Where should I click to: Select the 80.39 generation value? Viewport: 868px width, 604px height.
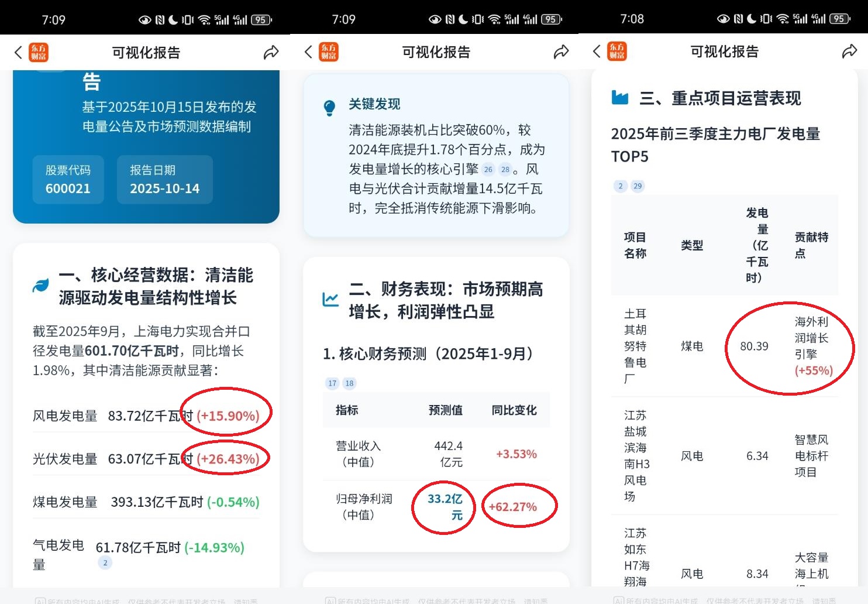(755, 346)
